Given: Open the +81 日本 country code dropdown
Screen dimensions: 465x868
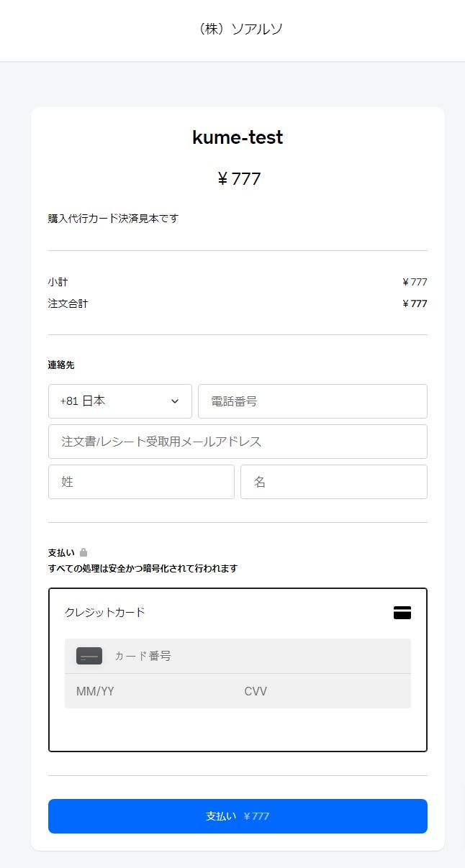Looking at the screenshot, I should tap(120, 401).
